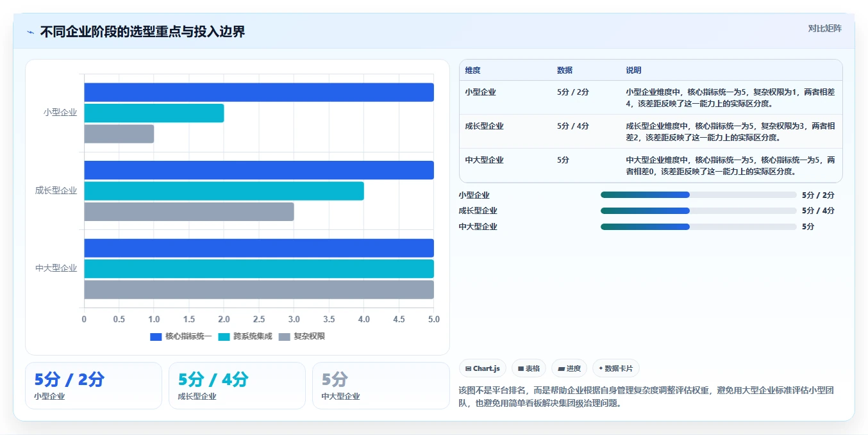Viewport: 868px width, 435px height.
Task: Open the 5分 / 2分 小型企业 data card
Action: point(94,386)
